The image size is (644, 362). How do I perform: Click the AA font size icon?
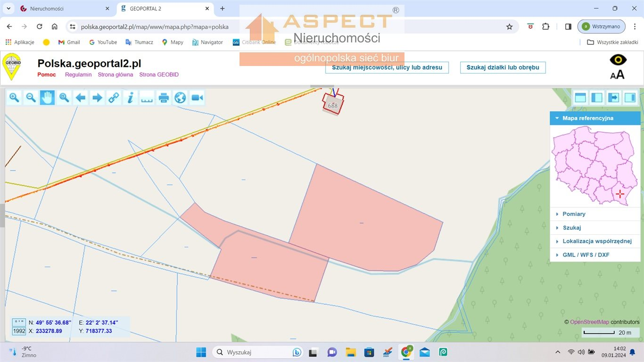(x=617, y=74)
